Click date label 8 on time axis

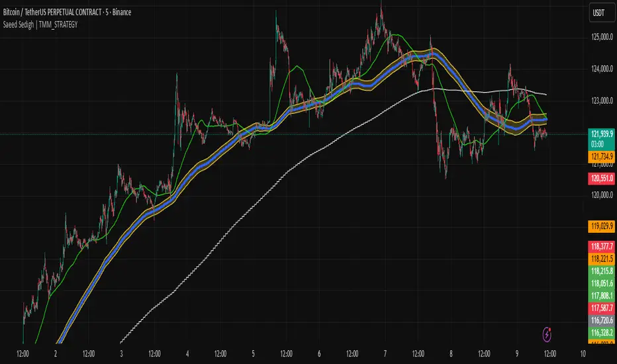tap(451, 354)
